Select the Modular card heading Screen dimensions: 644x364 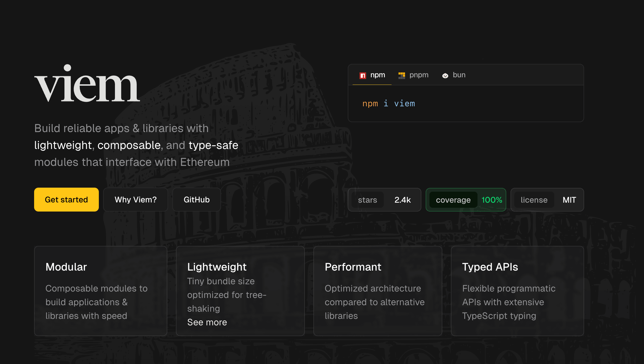pos(66,267)
